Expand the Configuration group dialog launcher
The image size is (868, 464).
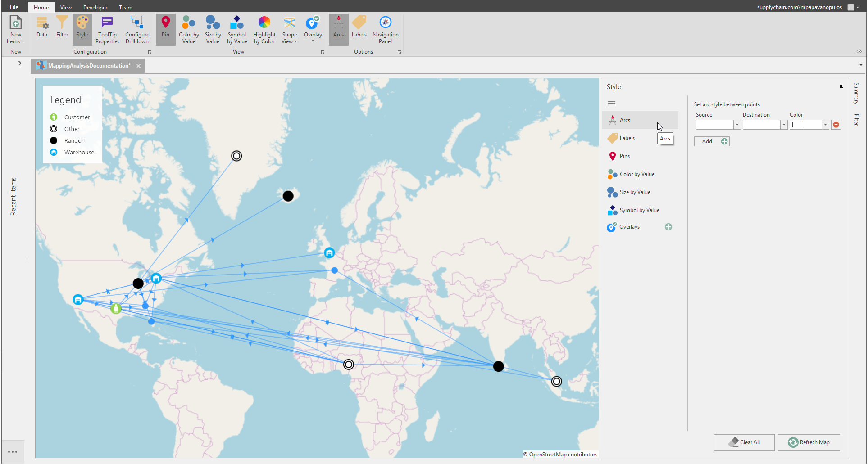click(150, 52)
